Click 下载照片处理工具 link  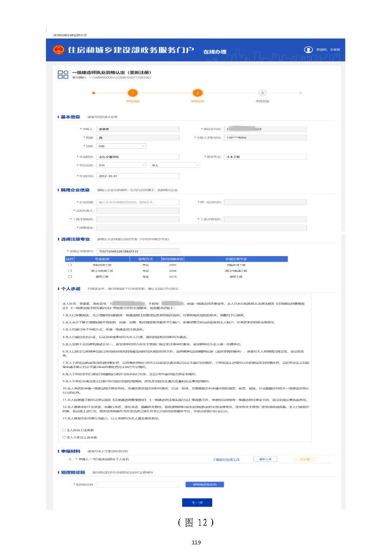point(226,459)
